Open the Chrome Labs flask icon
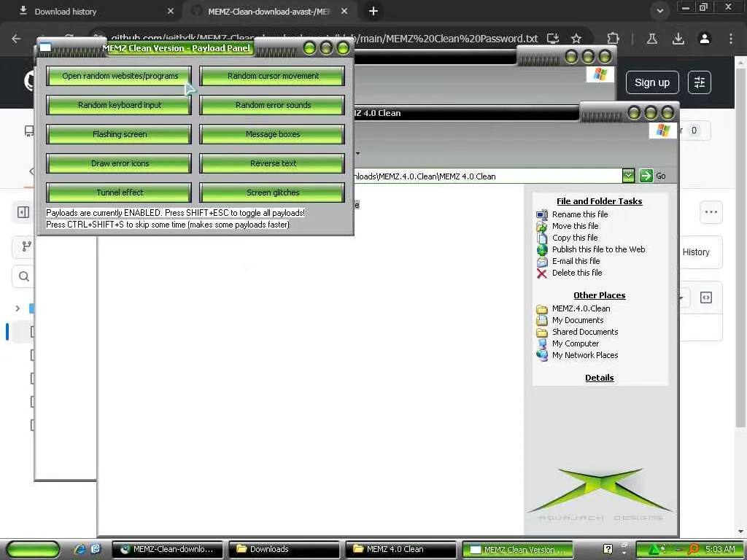Image resolution: width=747 pixels, height=560 pixels. [x=652, y=39]
